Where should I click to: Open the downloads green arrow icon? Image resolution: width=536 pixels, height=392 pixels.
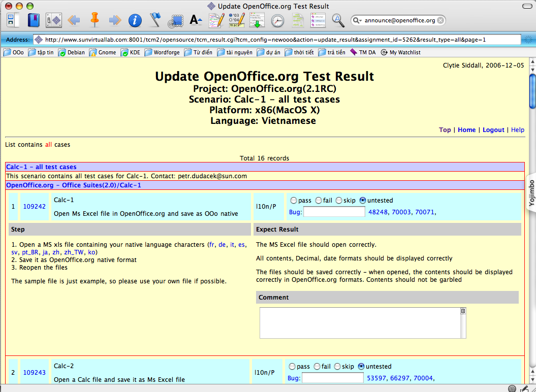[257, 20]
